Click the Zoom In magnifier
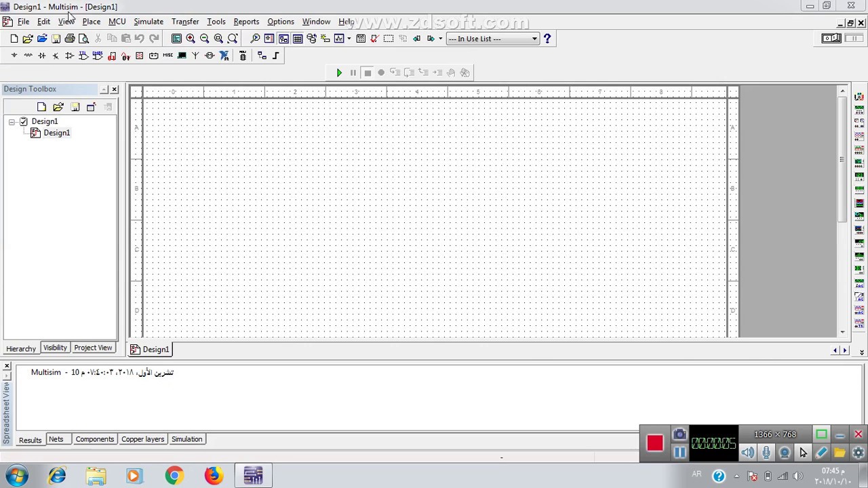Screen dimensions: 868x488 (x=191, y=39)
